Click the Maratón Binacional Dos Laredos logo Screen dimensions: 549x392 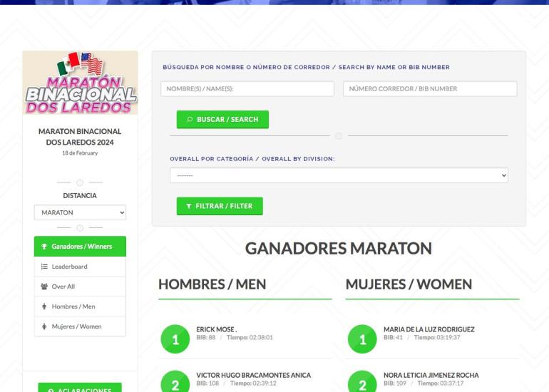pos(80,83)
